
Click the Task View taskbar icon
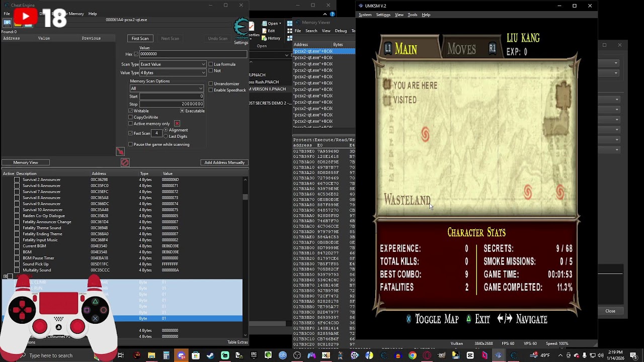(121, 355)
